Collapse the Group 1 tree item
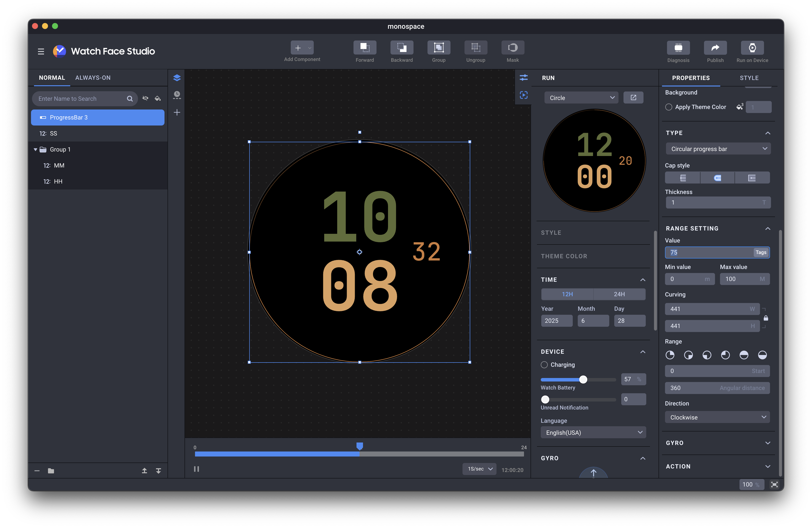This screenshot has width=812, height=528. pos(35,149)
